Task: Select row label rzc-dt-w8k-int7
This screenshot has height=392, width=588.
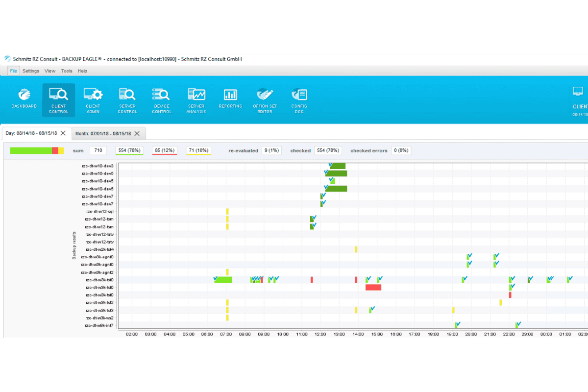Action: (99, 325)
